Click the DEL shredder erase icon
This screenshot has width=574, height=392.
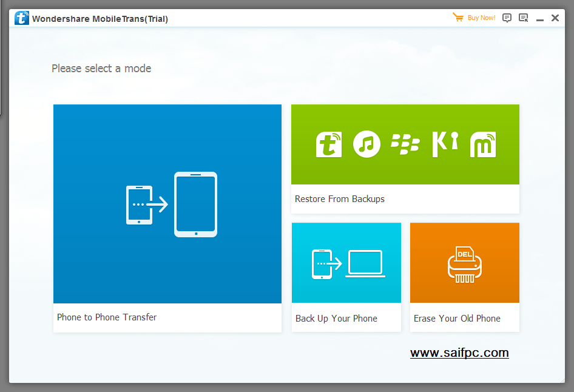[x=465, y=265]
